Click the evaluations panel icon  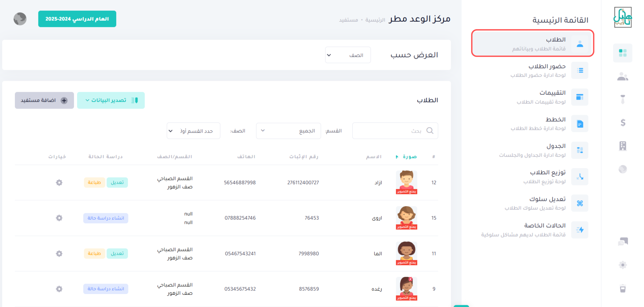tap(580, 97)
